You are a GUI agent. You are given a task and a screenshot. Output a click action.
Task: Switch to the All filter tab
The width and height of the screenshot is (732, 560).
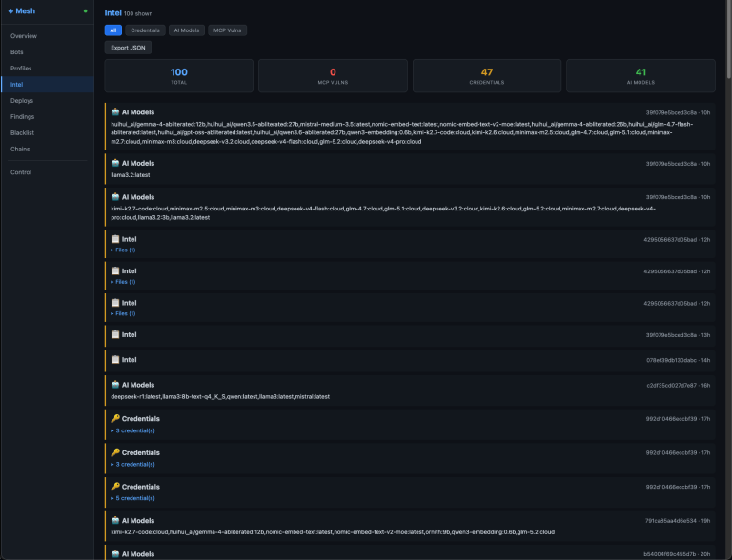click(113, 30)
